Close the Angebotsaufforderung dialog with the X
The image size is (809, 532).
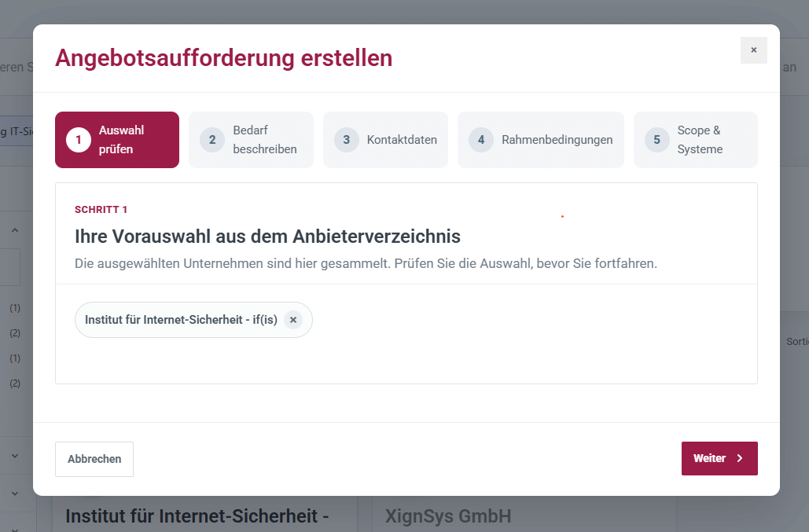tap(753, 50)
